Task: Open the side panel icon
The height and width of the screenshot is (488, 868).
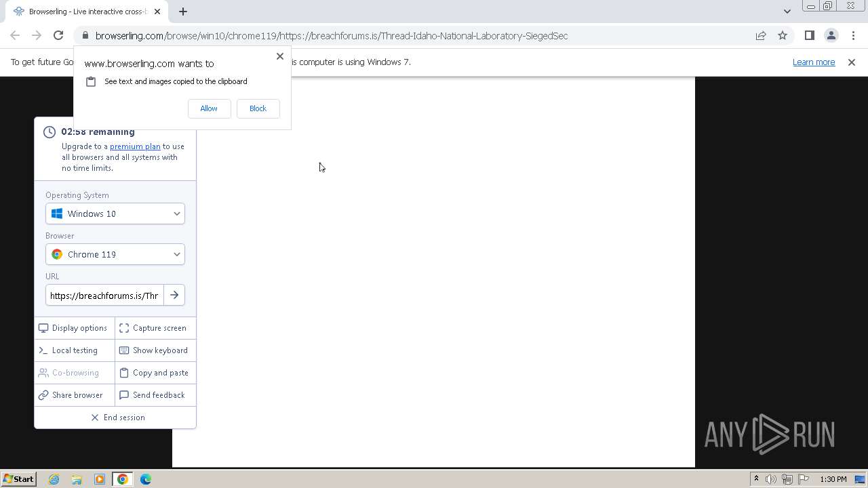Action: [809, 35]
